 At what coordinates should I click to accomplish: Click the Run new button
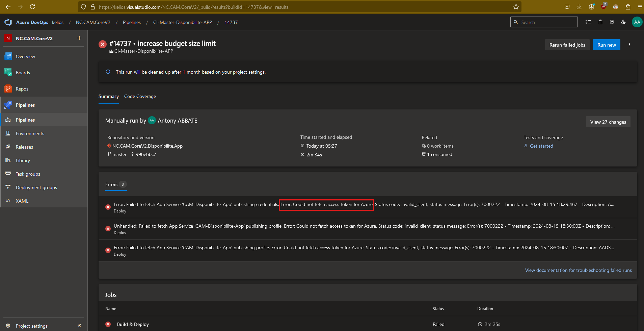coord(606,45)
